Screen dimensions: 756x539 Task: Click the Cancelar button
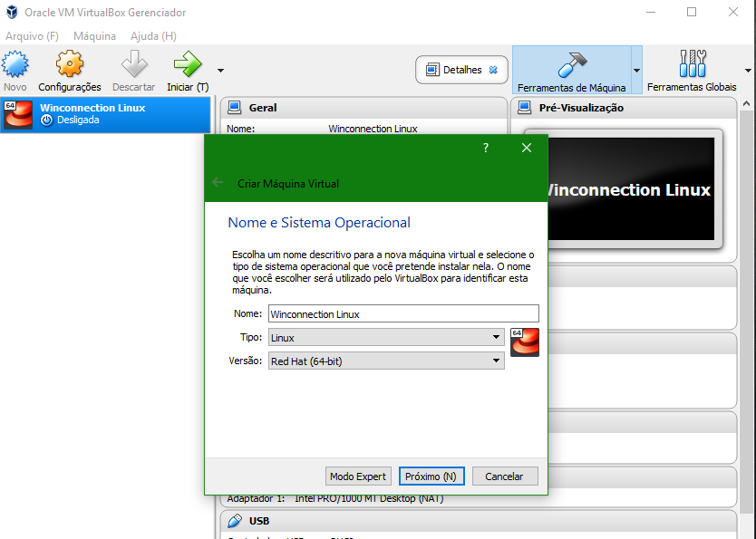(505, 476)
